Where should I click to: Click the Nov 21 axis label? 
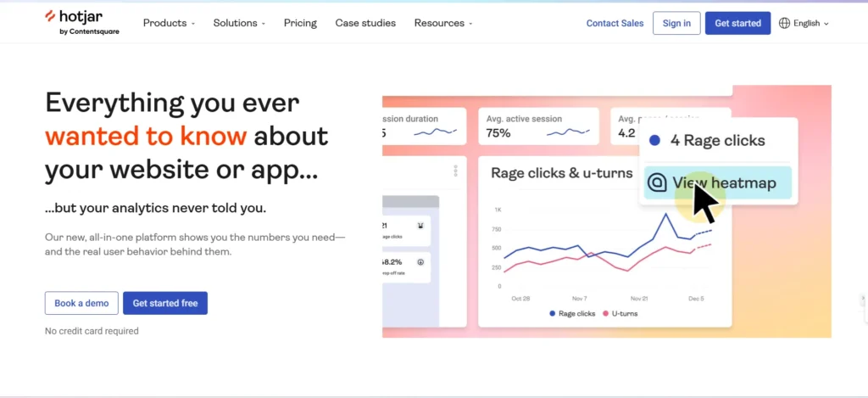(639, 299)
